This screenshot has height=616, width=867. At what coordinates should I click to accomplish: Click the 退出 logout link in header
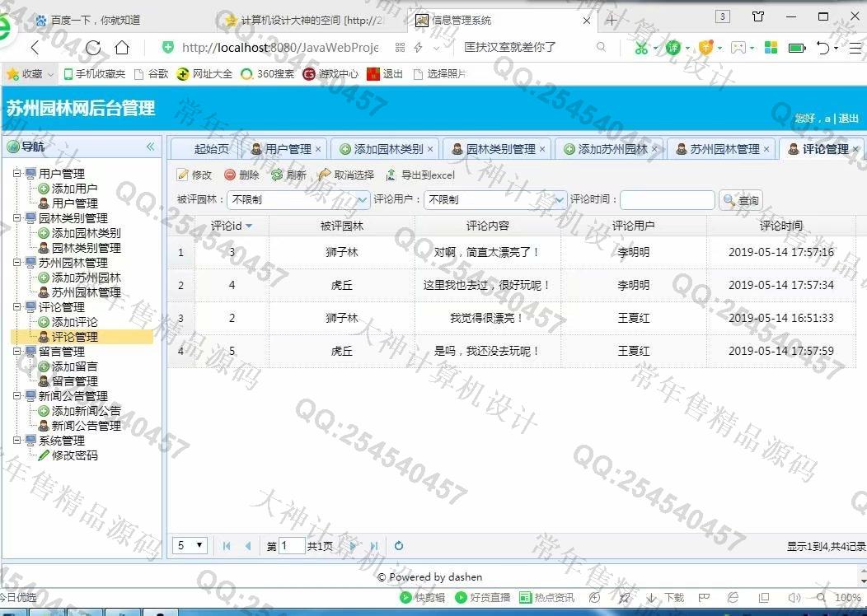[x=849, y=119]
